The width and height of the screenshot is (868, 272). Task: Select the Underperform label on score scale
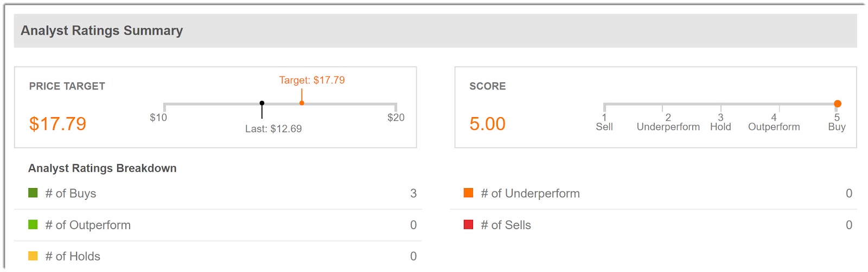[668, 127]
